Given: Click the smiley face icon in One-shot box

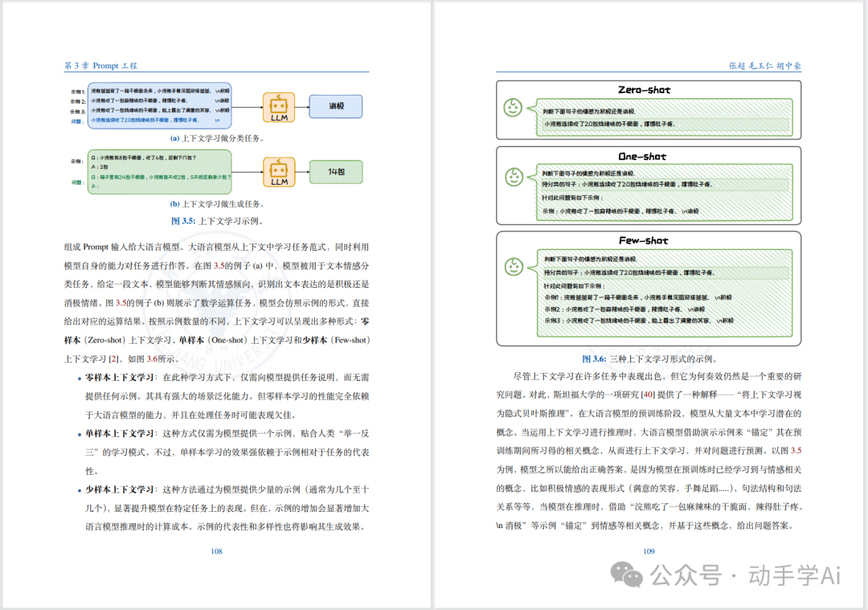Looking at the screenshot, I should tap(514, 177).
